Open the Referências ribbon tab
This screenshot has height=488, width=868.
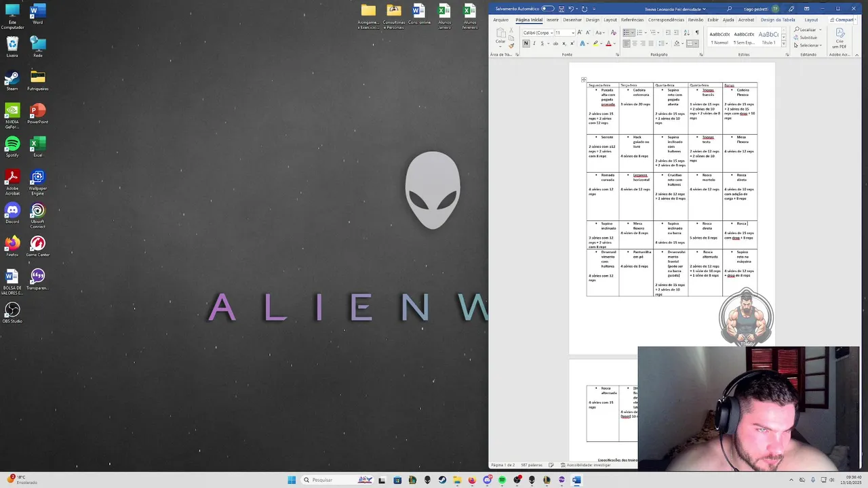(633, 20)
